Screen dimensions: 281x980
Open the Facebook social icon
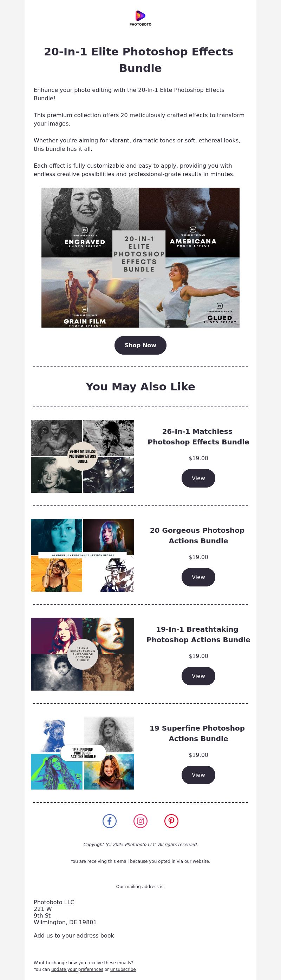point(110,821)
